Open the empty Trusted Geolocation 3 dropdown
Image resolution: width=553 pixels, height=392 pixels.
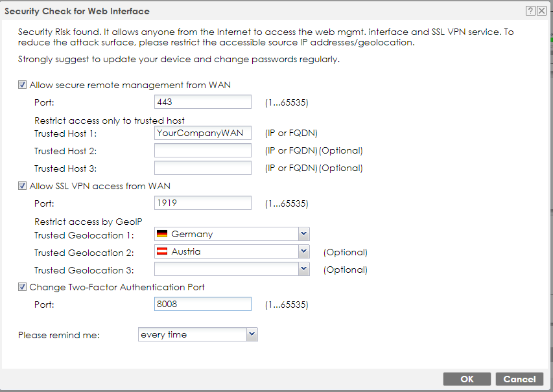point(303,269)
